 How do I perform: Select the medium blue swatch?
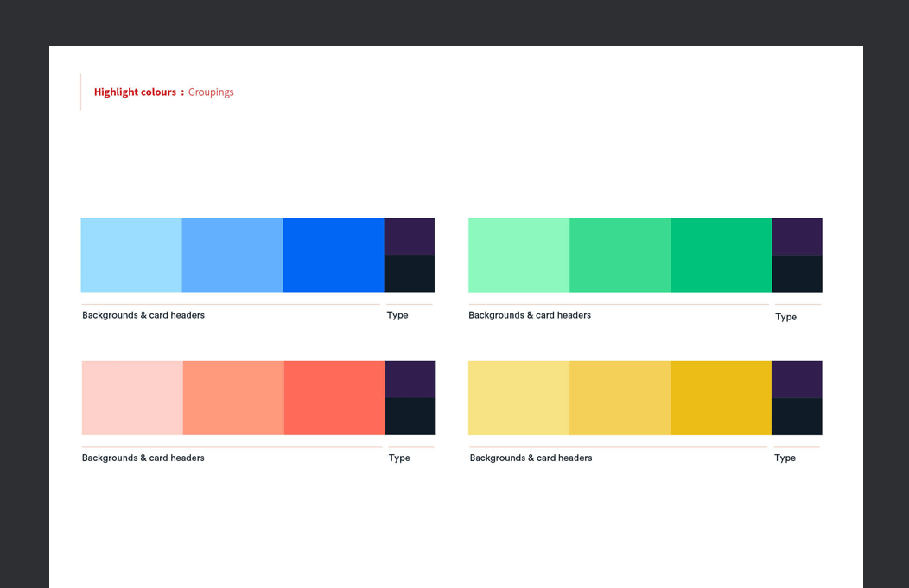(232, 255)
